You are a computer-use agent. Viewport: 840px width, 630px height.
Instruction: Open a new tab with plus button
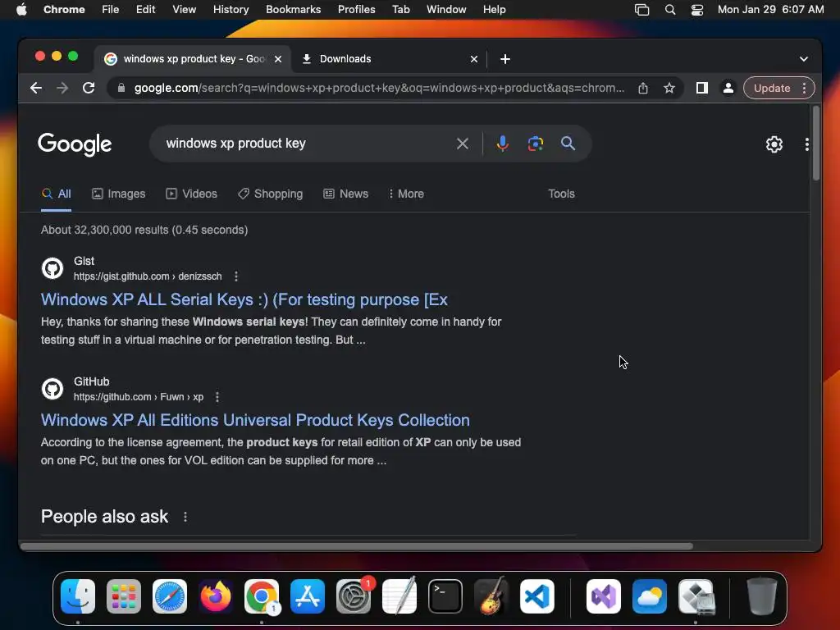505,59
